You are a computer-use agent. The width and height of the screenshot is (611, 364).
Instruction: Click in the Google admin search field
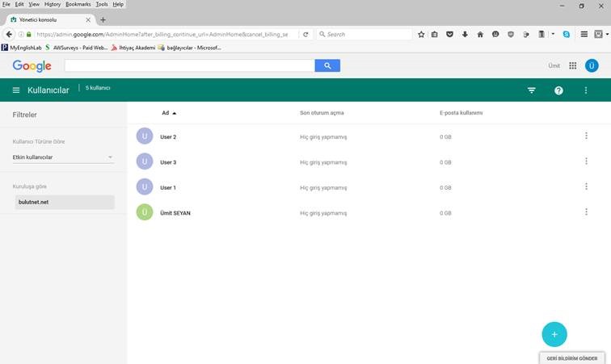pyautogui.click(x=189, y=66)
